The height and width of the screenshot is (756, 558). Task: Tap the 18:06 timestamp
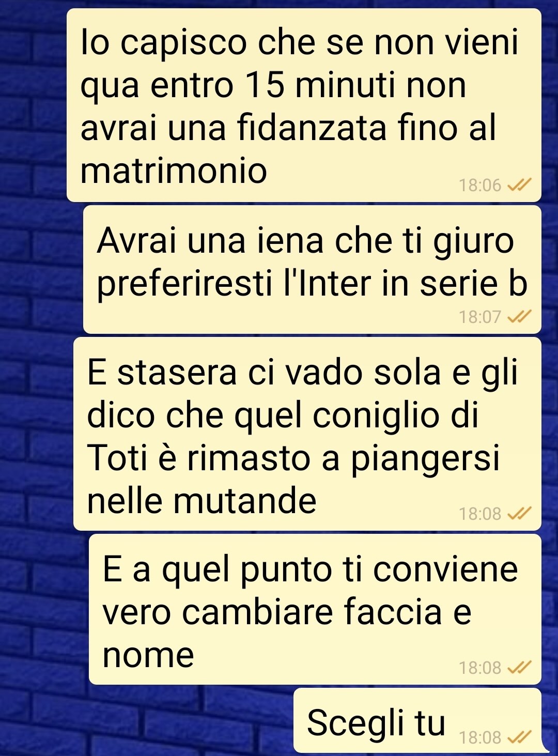[x=480, y=185]
